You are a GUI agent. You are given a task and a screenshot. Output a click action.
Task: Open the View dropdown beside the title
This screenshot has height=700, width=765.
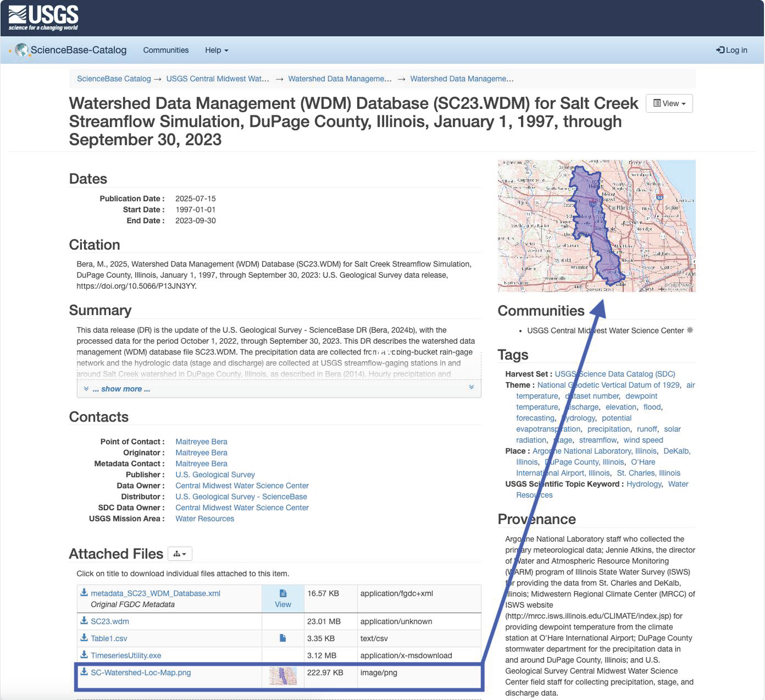tap(669, 104)
